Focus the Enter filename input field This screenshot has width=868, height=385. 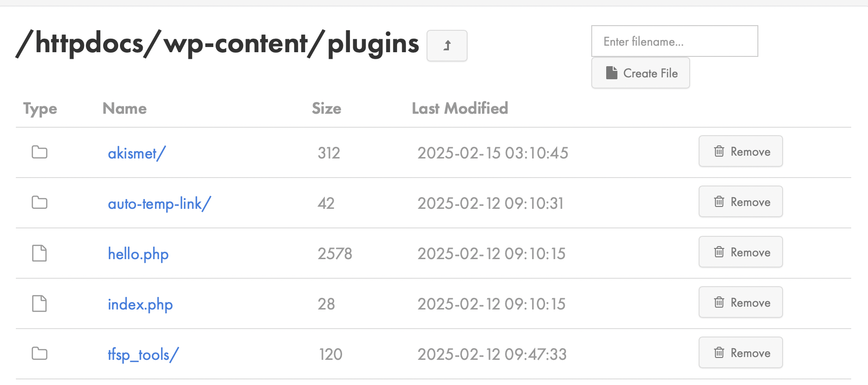[x=675, y=41]
